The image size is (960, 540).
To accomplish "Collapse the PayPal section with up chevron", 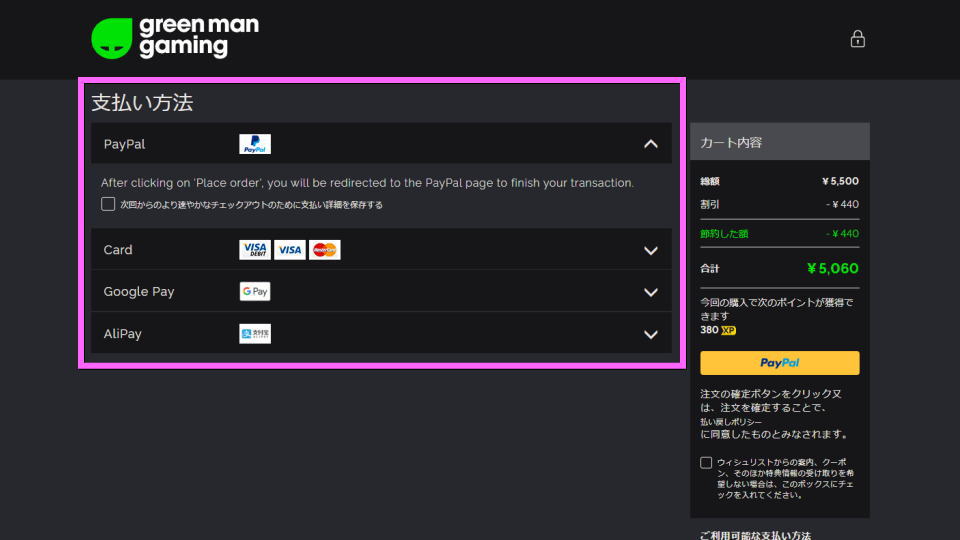I will pos(650,144).
